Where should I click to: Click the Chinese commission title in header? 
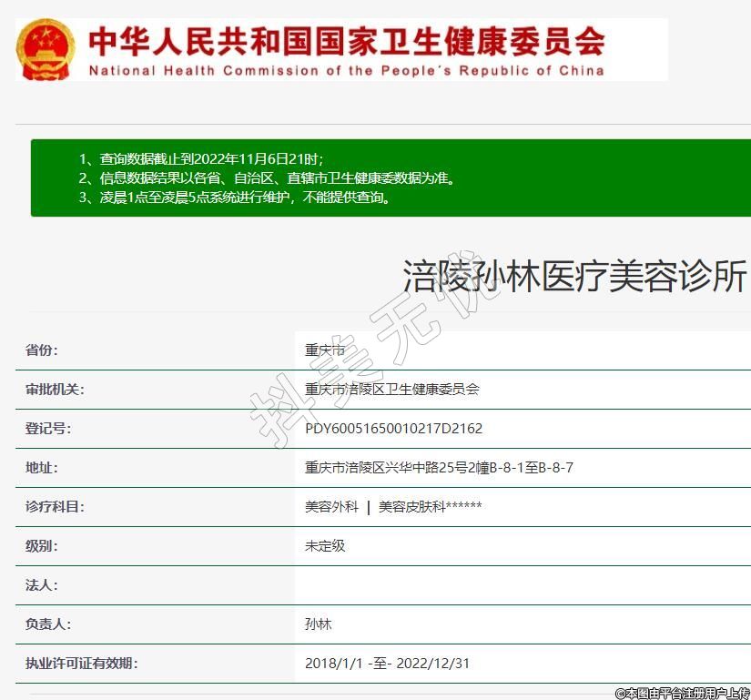346,40
